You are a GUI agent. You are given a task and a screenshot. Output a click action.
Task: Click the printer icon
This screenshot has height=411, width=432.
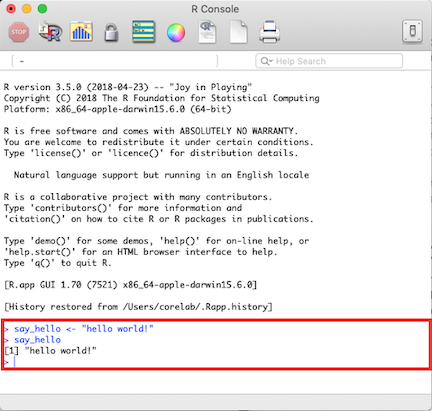269,32
